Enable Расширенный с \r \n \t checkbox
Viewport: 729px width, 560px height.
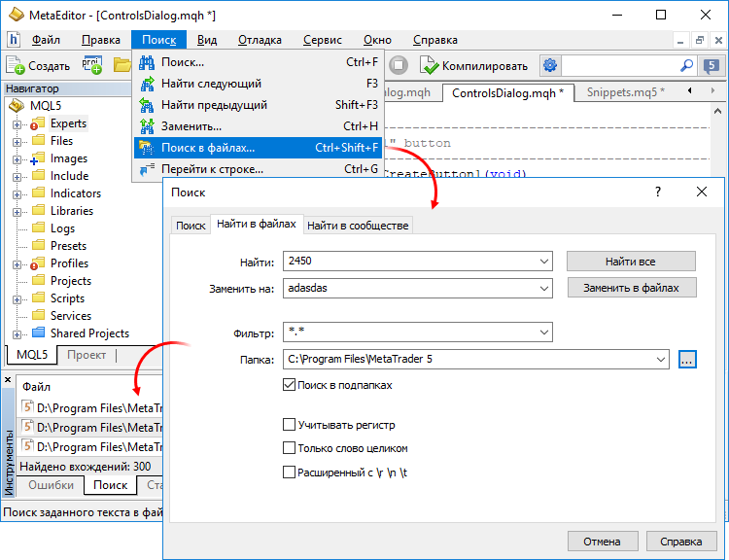pyautogui.click(x=290, y=472)
